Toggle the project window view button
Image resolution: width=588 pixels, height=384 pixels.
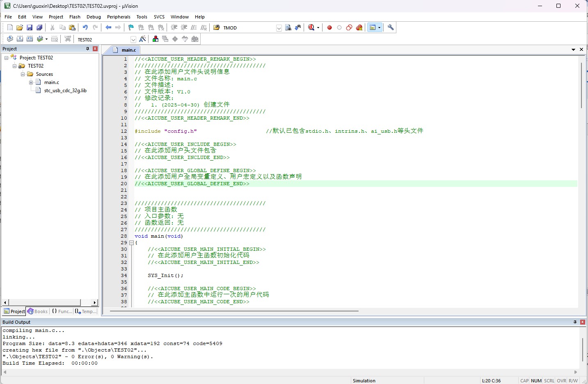(373, 27)
